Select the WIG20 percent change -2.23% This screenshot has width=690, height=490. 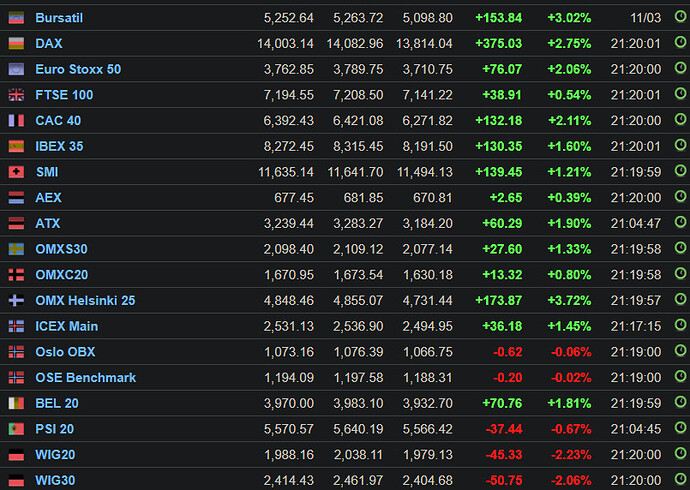click(571, 455)
